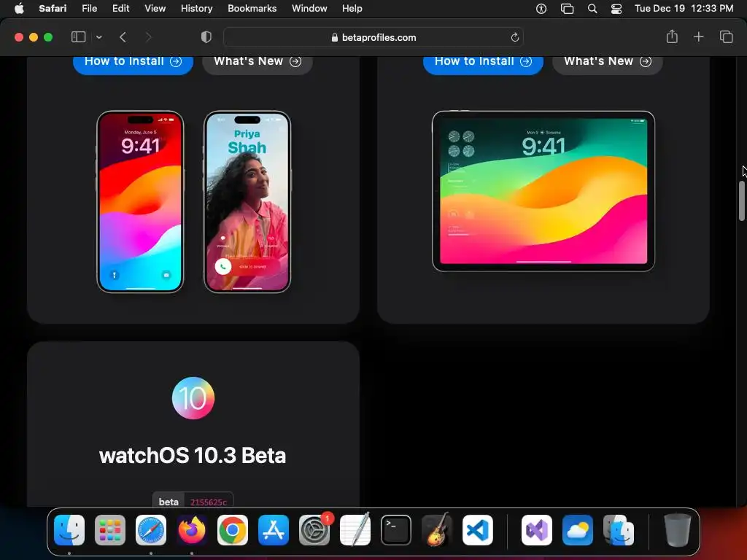Go back with the back arrow
This screenshot has height=560, width=747.
click(x=123, y=37)
